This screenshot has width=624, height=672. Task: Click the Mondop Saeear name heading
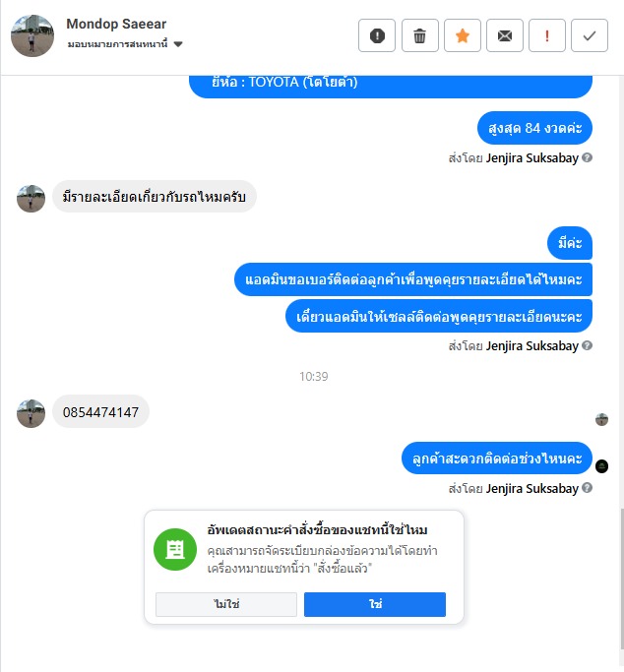point(116,24)
